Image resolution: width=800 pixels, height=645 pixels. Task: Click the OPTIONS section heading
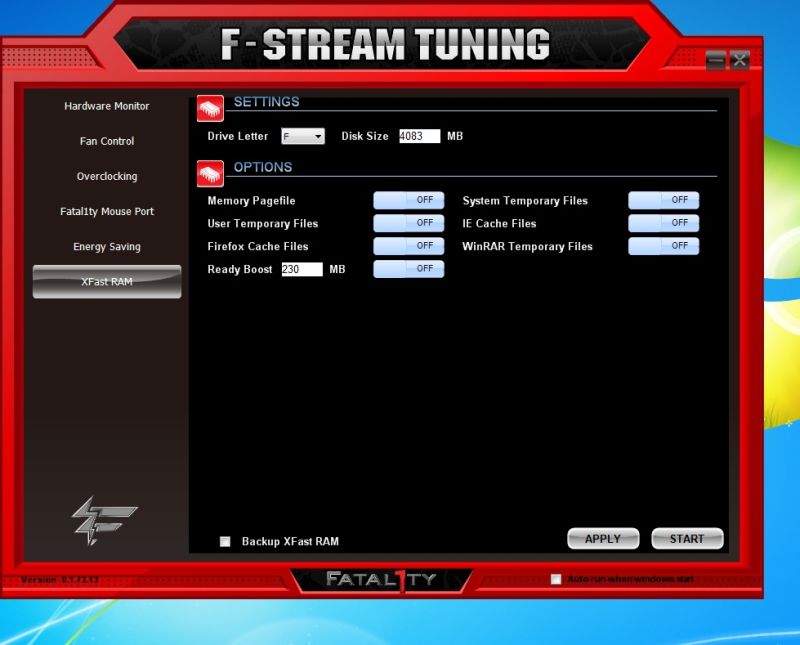pos(263,167)
